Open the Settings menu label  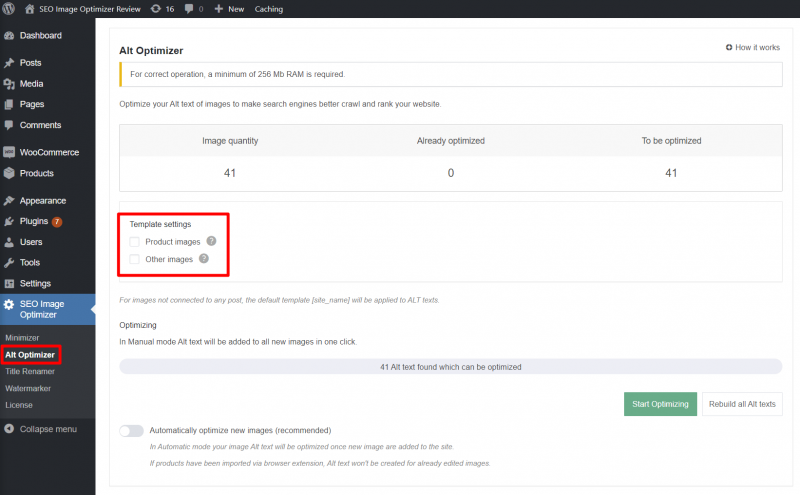[x=35, y=283]
